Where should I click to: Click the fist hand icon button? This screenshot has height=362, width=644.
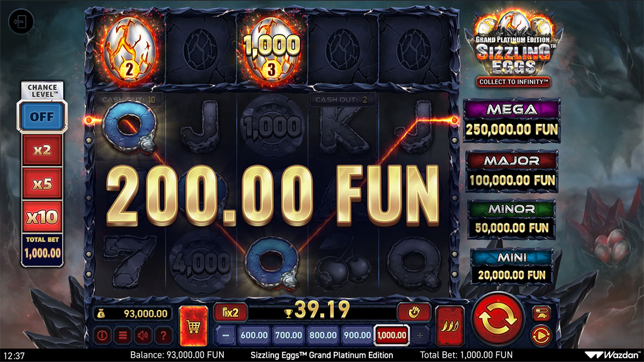tap(414, 312)
